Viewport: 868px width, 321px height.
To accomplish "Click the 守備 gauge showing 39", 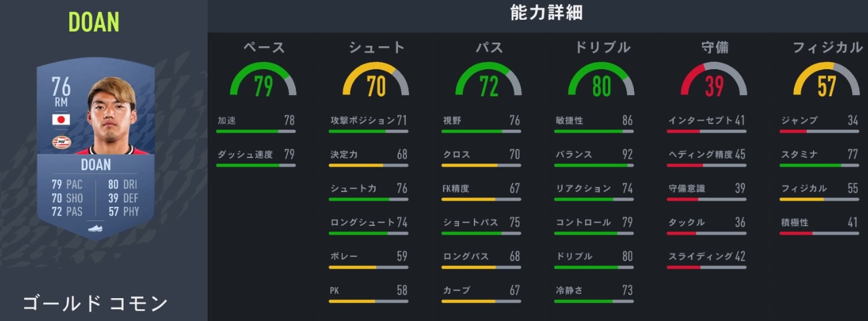I will pos(714,80).
